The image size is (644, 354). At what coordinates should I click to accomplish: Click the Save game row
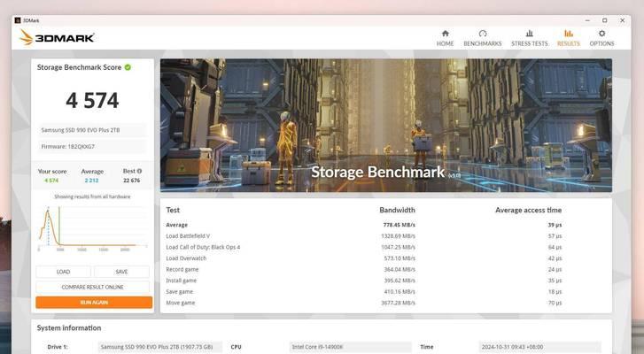363,292
